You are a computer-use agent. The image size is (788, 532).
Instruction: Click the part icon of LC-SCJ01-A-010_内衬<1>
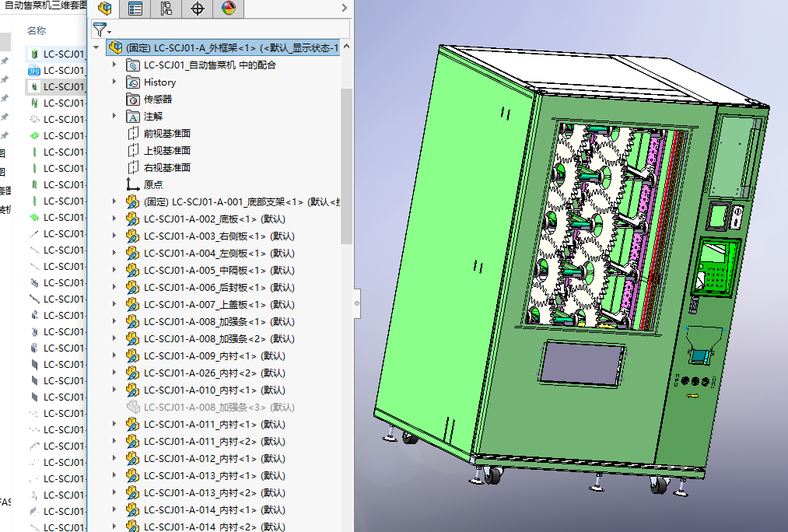click(x=133, y=390)
